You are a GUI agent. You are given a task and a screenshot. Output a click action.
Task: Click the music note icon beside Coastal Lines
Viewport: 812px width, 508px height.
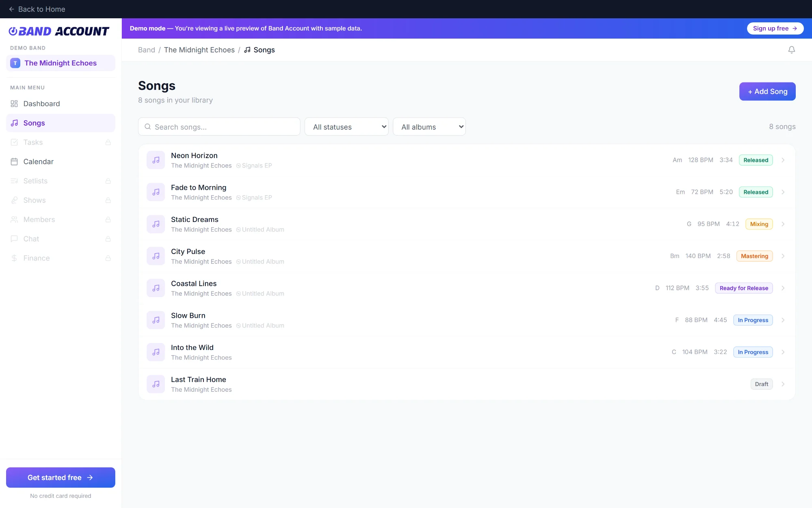(156, 288)
